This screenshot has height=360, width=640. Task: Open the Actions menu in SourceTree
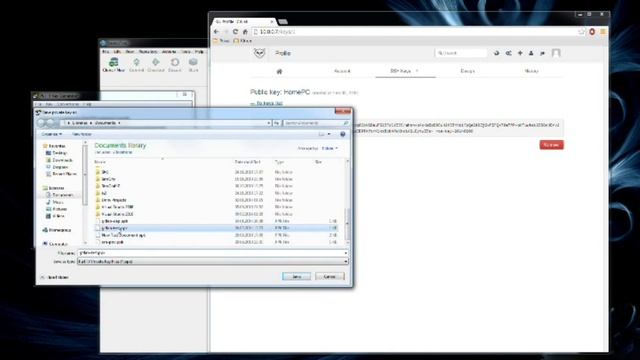(169, 52)
